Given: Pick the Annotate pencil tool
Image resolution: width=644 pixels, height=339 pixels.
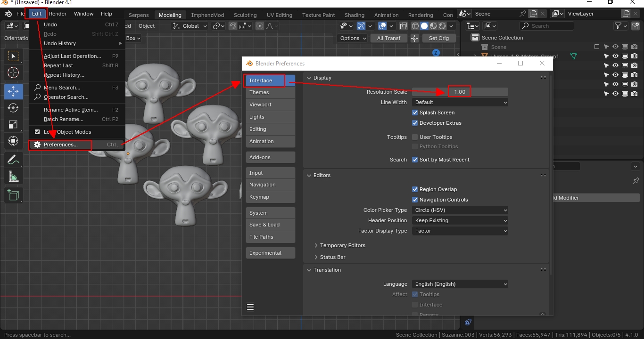Looking at the screenshot, I should pos(13,160).
